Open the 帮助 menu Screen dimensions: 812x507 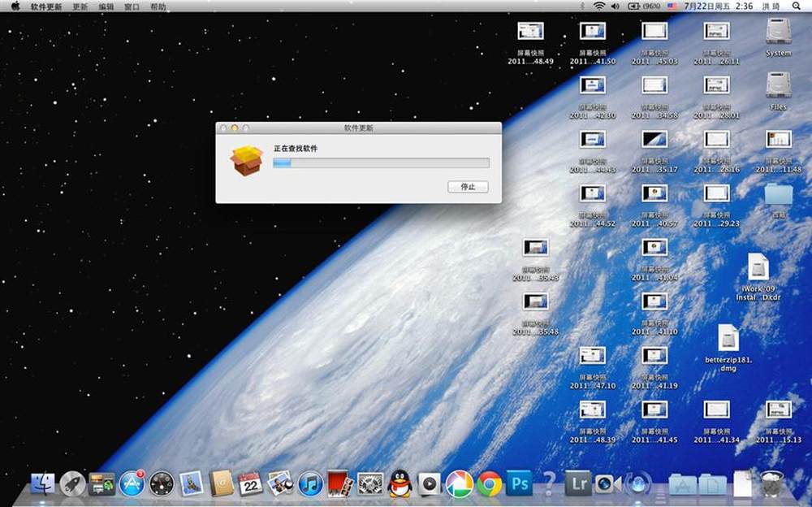click(158, 6)
